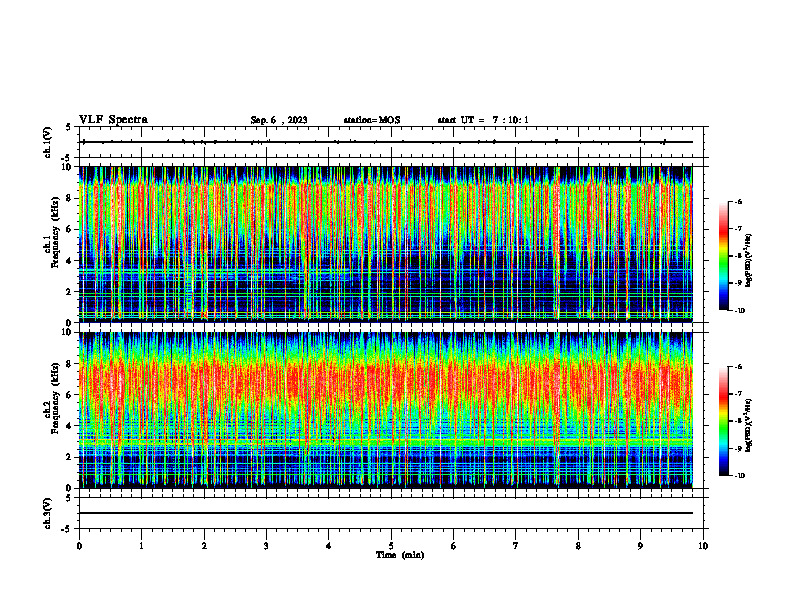Select the "Sep. 6, 2023" date text

(279, 120)
